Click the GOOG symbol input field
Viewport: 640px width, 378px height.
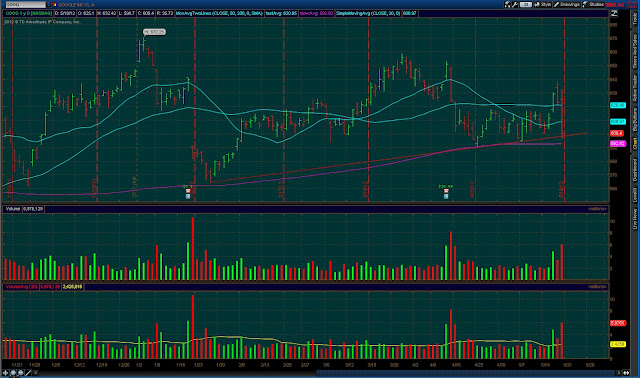click(x=25, y=4)
